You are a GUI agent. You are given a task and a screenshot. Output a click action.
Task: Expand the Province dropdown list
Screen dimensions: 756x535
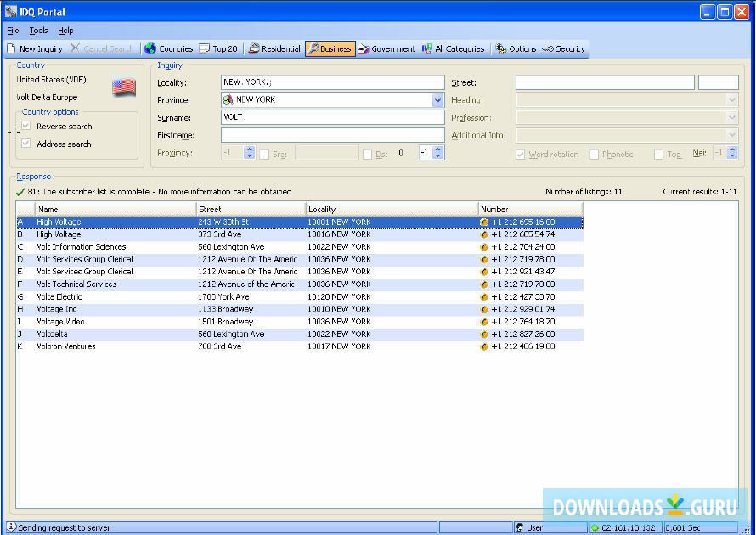438,100
